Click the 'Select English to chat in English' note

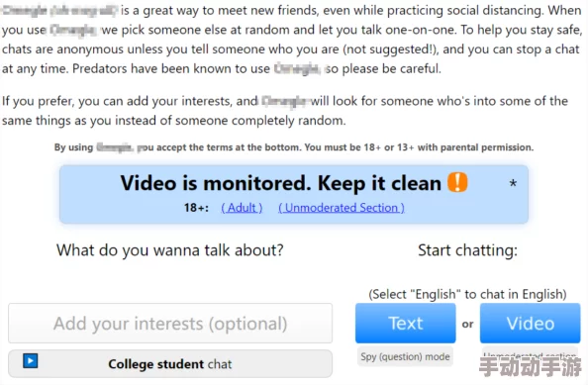(x=467, y=294)
